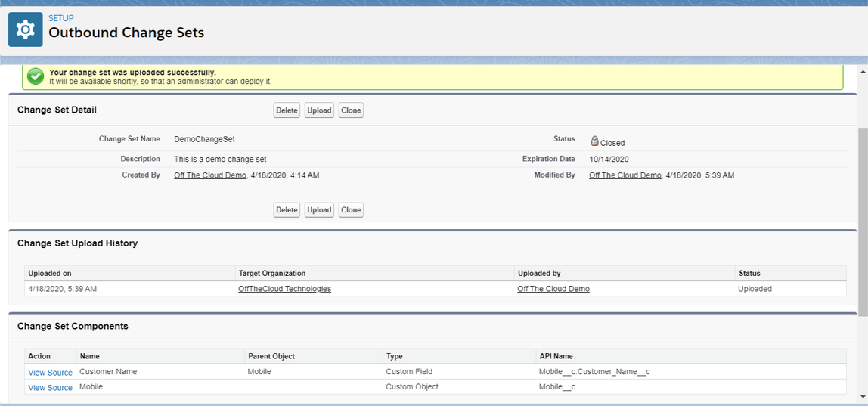Click the SETUP breadcrumb text
Viewport: 868px width, 406px height.
pyautogui.click(x=61, y=18)
